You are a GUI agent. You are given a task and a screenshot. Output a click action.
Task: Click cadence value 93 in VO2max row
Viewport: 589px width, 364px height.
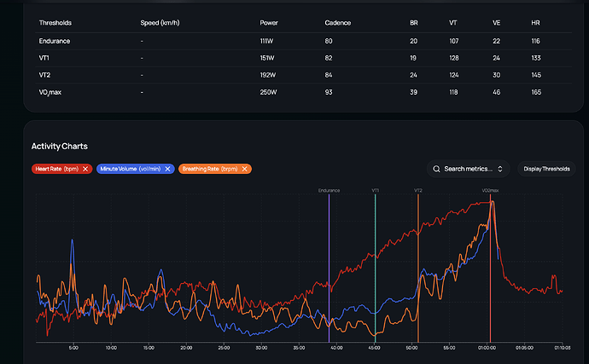(x=329, y=92)
